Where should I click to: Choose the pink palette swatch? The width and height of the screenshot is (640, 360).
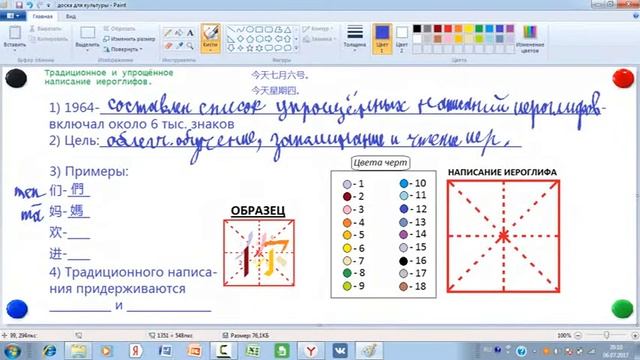(448, 39)
